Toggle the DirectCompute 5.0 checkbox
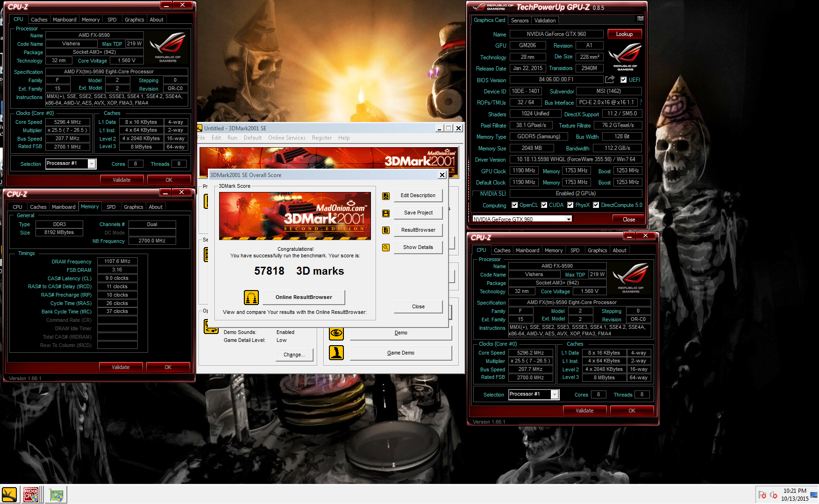 point(596,205)
